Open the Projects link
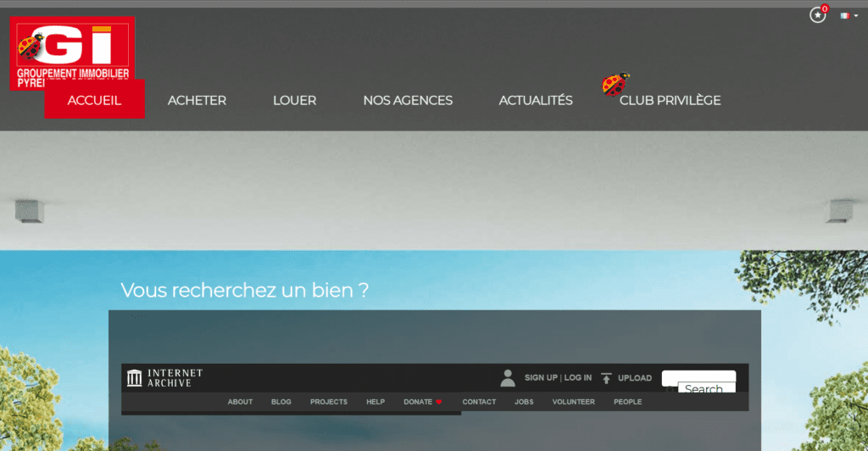 click(329, 402)
